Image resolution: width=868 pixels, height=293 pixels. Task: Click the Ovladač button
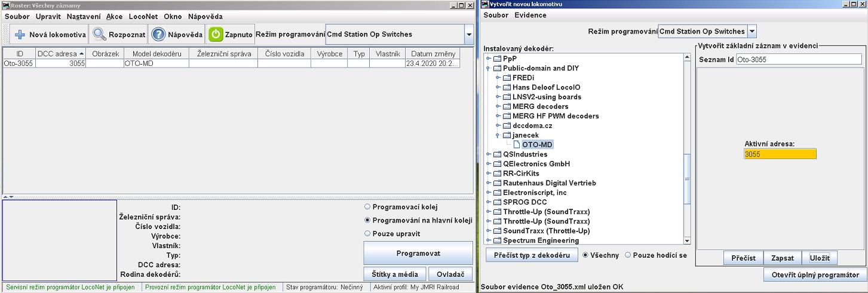click(x=450, y=274)
